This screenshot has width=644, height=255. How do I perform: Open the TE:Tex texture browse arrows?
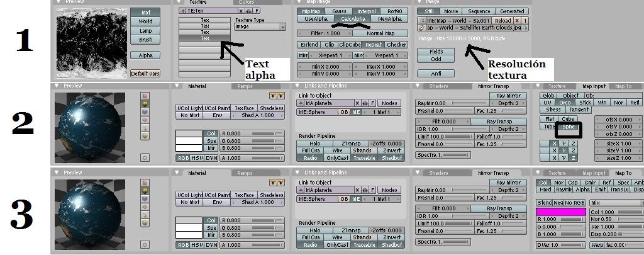coord(182,11)
